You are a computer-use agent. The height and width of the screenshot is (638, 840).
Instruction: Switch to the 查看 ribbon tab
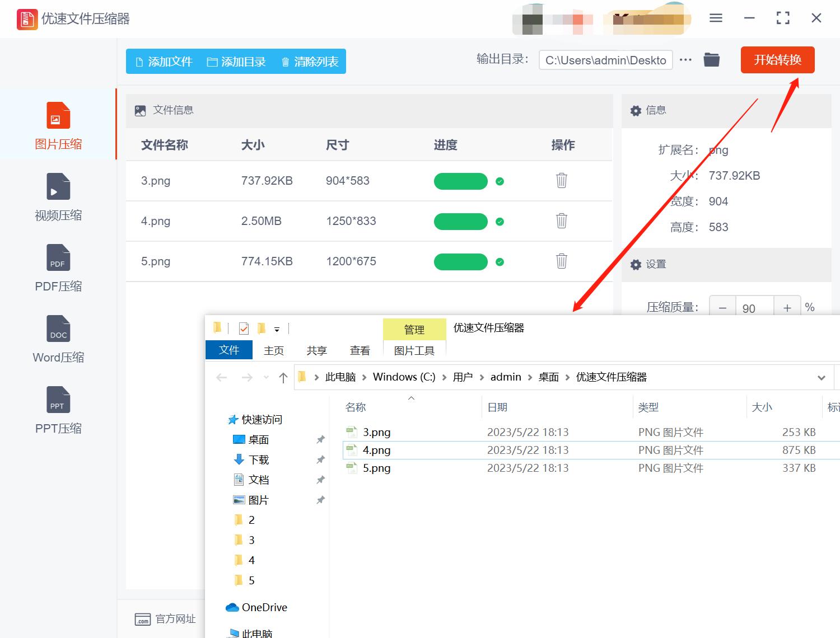(360, 350)
